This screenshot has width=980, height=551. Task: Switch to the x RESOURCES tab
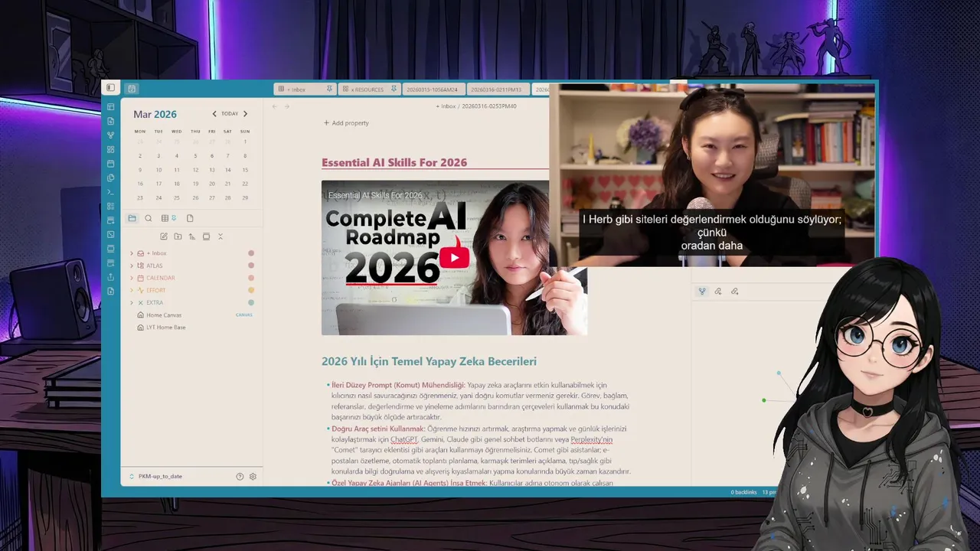tap(368, 89)
